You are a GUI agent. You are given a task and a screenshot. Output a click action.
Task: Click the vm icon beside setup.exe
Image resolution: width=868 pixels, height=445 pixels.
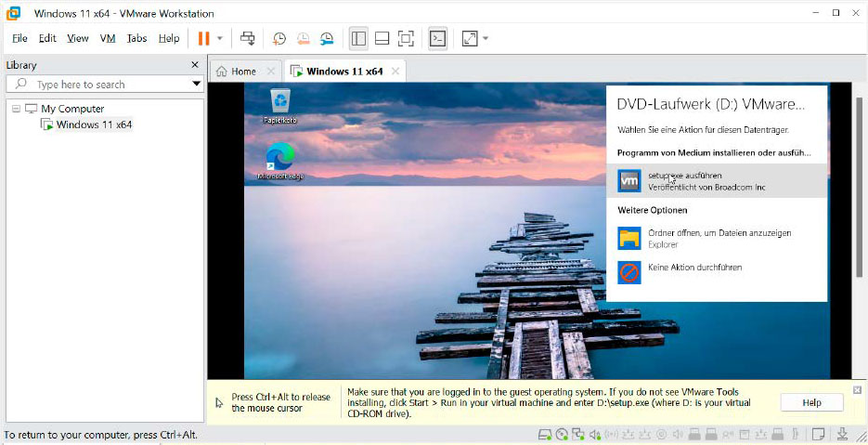(629, 180)
